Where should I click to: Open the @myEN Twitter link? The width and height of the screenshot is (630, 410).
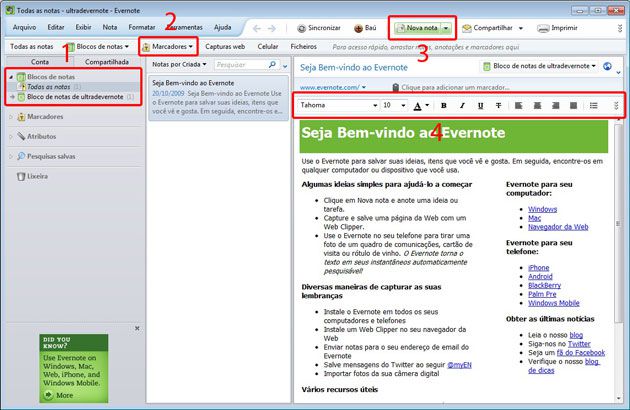(459, 365)
